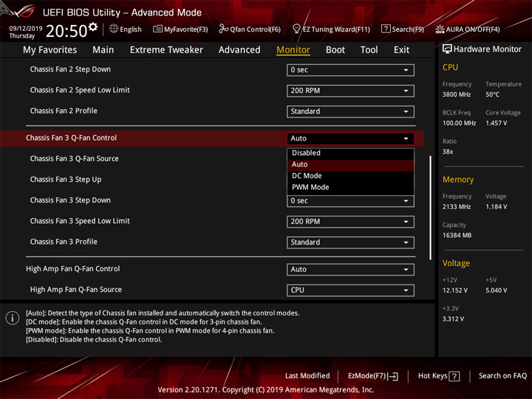Screen dimensions: 532x399
Task: Click the globe language icon
Action: coord(114,29)
